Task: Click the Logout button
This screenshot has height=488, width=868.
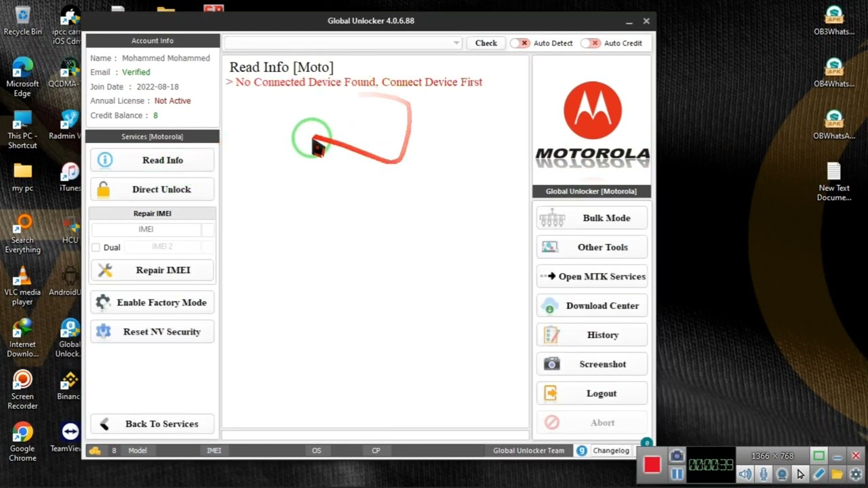Action: [592, 393]
